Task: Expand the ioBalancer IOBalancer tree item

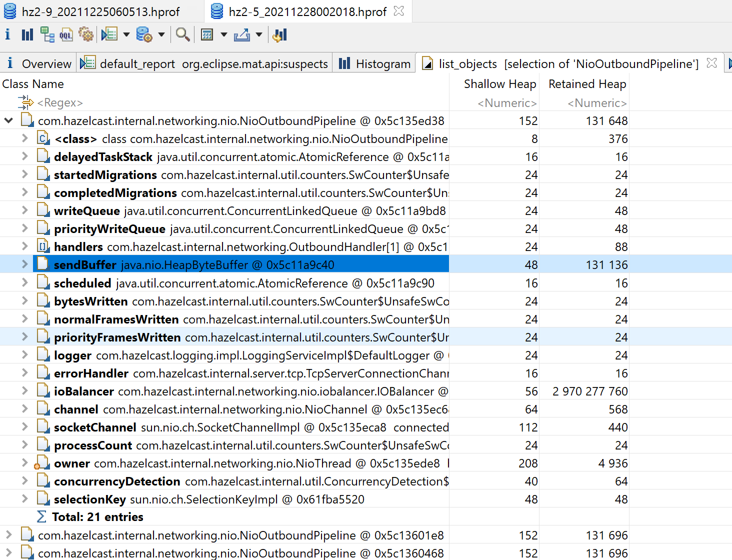Action: pyautogui.click(x=24, y=390)
